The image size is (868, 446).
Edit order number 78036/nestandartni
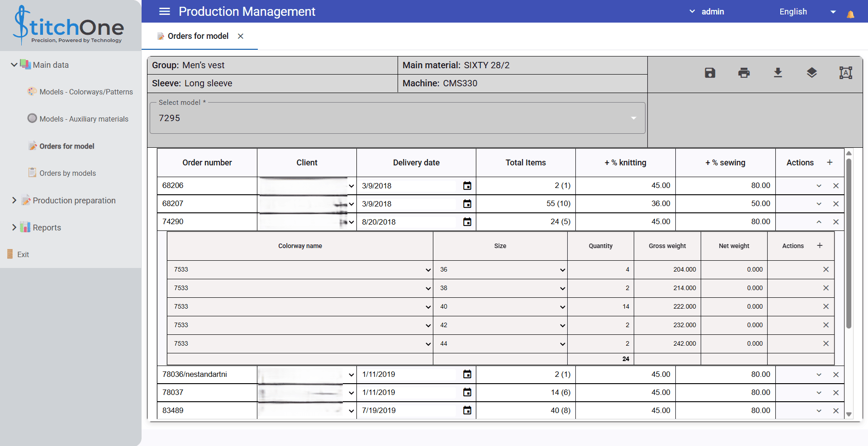pos(207,374)
